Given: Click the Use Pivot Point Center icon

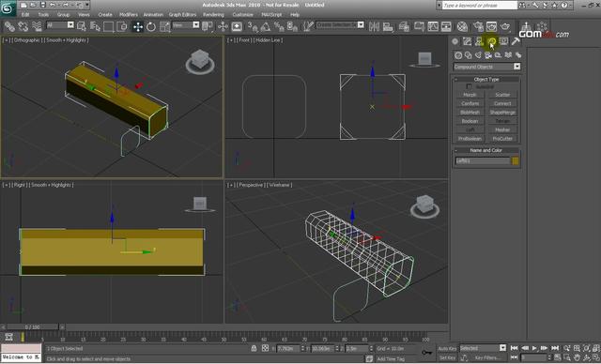Looking at the screenshot, I should point(208,26).
